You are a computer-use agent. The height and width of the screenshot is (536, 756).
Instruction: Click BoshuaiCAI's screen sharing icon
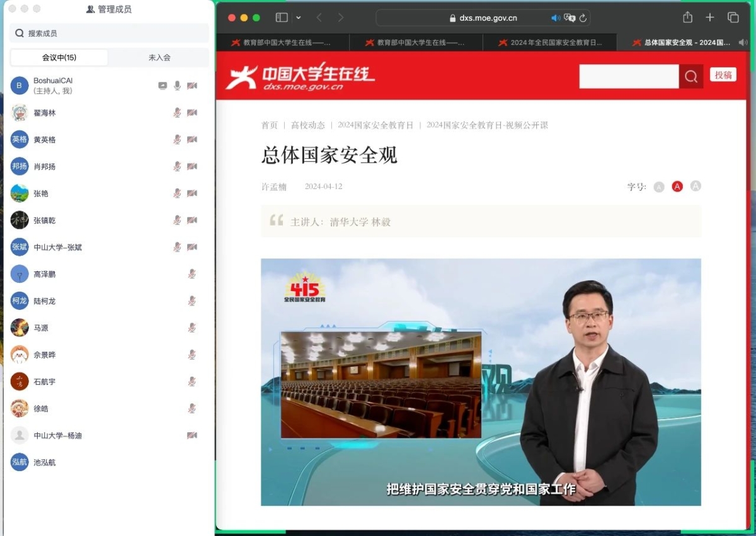[163, 86]
